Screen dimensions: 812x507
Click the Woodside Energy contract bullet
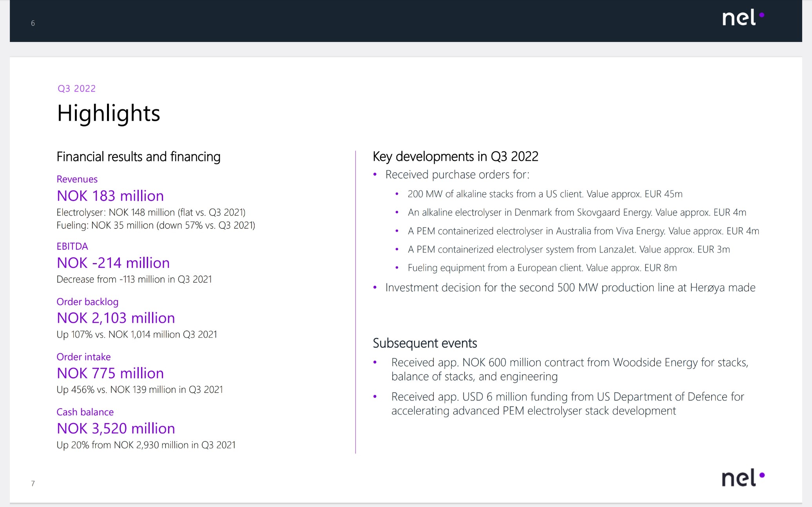pos(569,369)
